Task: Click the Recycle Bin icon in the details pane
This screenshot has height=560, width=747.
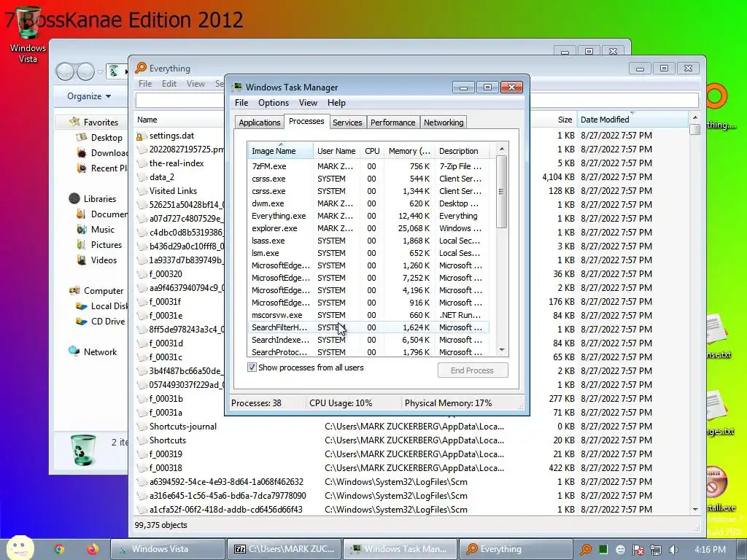Action: coord(83,449)
